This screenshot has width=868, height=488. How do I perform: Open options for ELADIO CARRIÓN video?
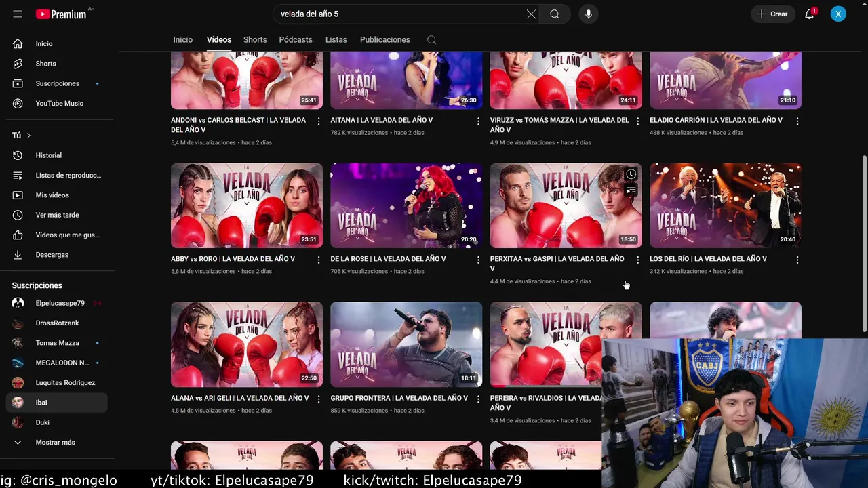click(797, 121)
